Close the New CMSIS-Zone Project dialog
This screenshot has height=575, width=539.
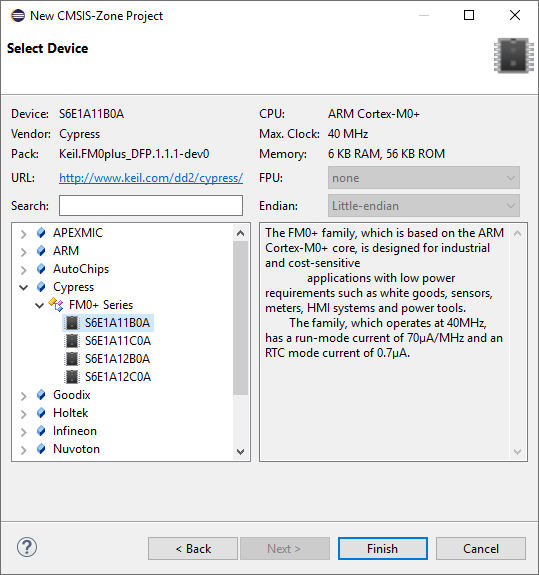click(515, 15)
